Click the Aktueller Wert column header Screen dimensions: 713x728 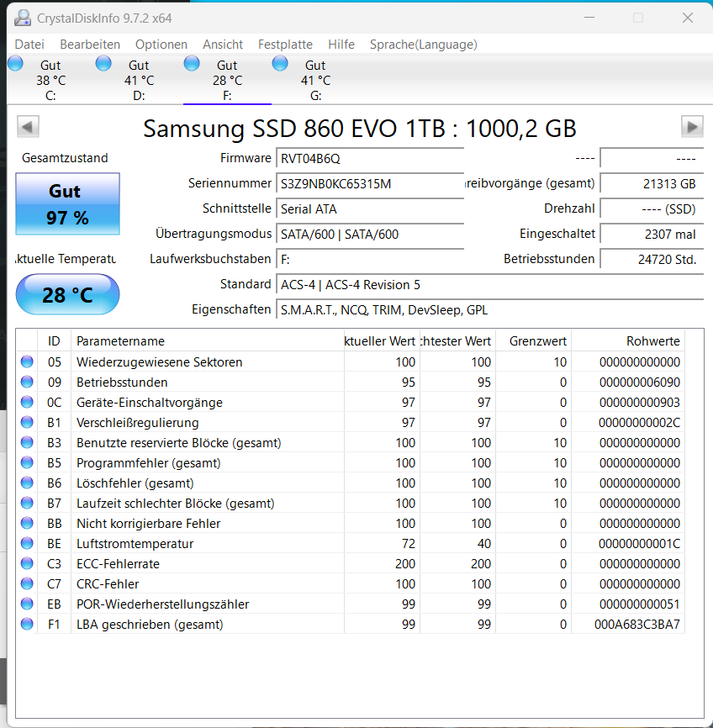(382, 341)
